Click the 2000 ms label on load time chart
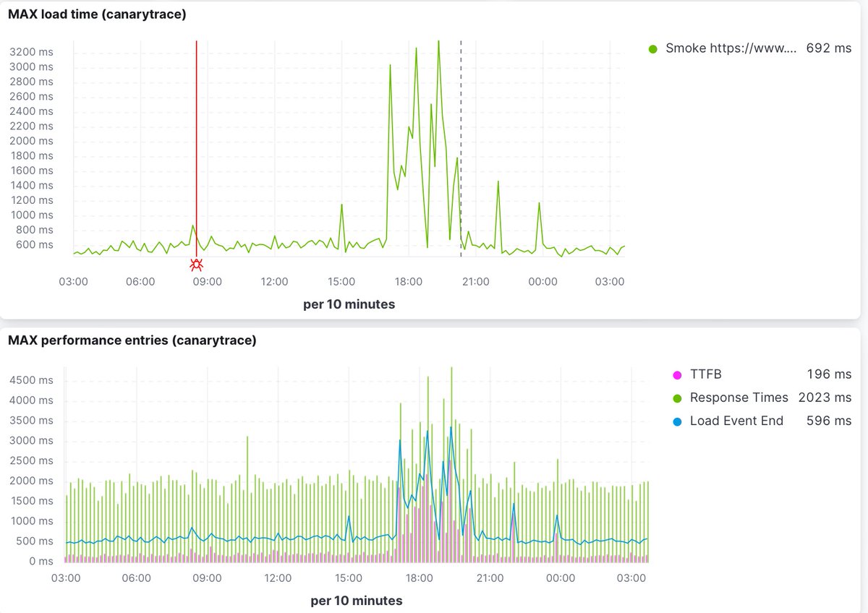This screenshot has width=868, height=613. tap(32, 141)
